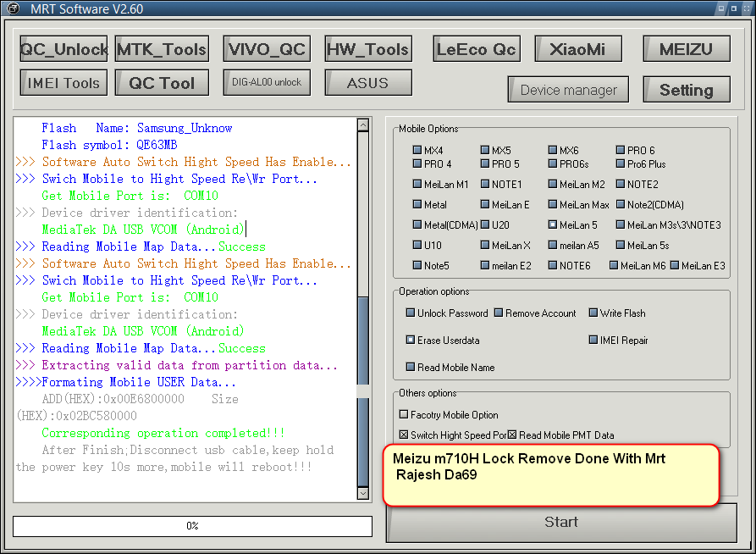Viewport: 756px width, 554px height.
Task: Select the Note2(CDMA) checkbox
Action: click(x=621, y=204)
